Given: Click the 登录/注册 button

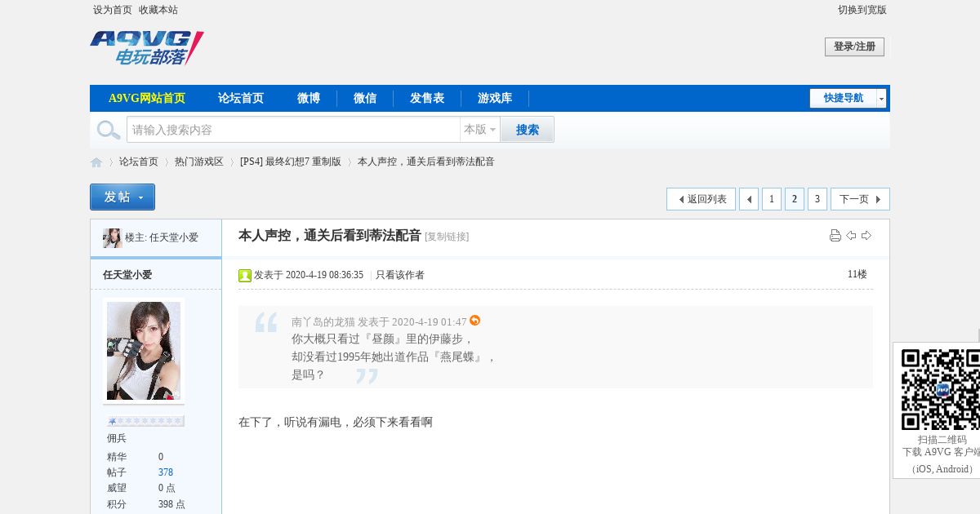Looking at the screenshot, I should (854, 47).
